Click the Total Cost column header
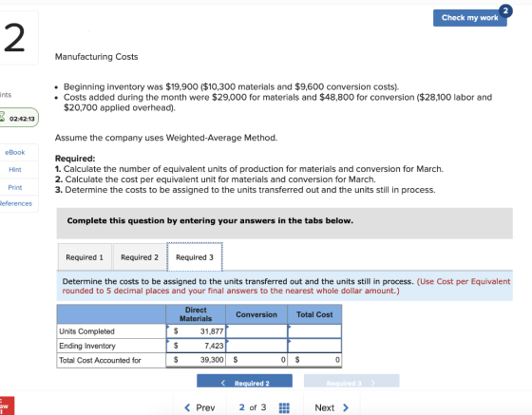 click(x=314, y=314)
